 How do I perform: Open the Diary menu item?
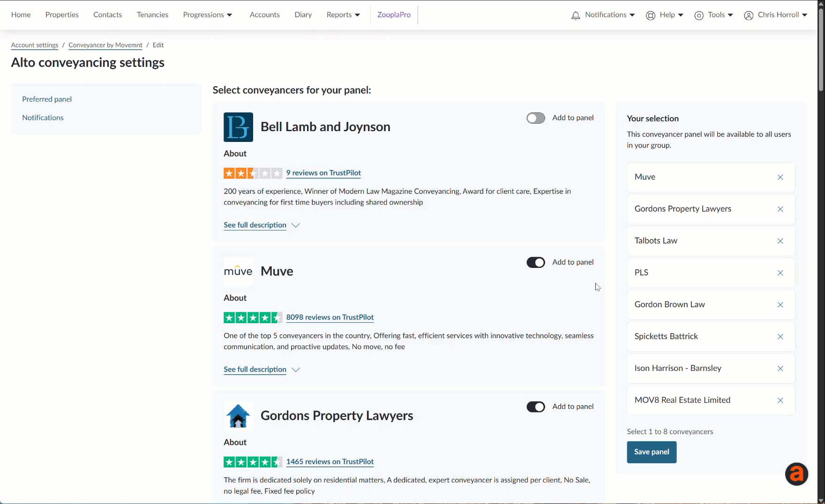[303, 15]
